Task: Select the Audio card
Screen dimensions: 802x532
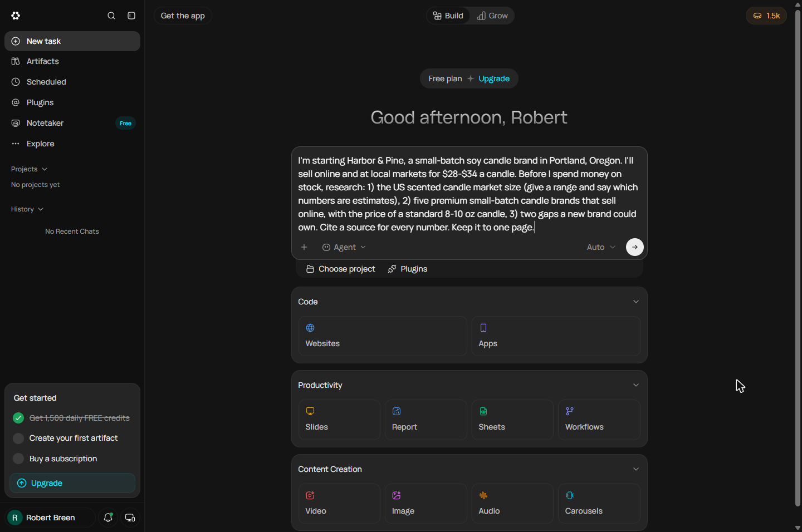Action: coord(512,504)
